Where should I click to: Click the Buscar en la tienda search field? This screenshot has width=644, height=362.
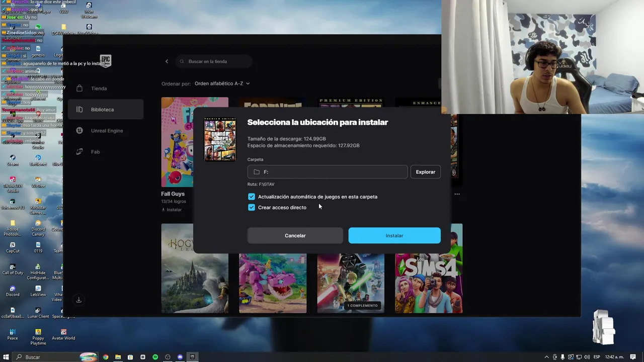214,61
